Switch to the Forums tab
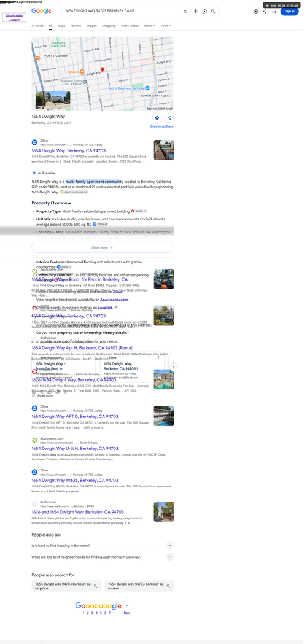The image size is (307, 644). (76, 25)
